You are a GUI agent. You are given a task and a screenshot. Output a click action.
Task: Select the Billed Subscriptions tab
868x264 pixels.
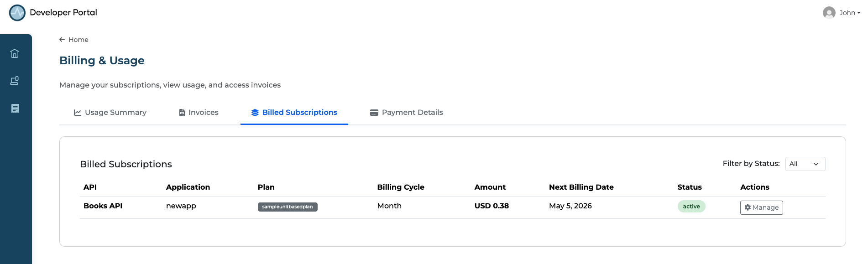pos(299,113)
